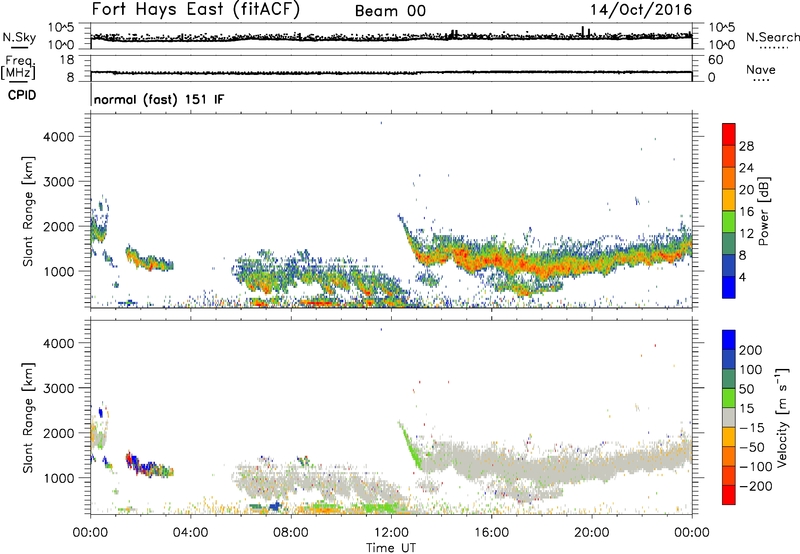Viewport: 800px width, 554px height.
Task: Select 'Slant Range [km]' label of power panel
Action: (x=29, y=211)
